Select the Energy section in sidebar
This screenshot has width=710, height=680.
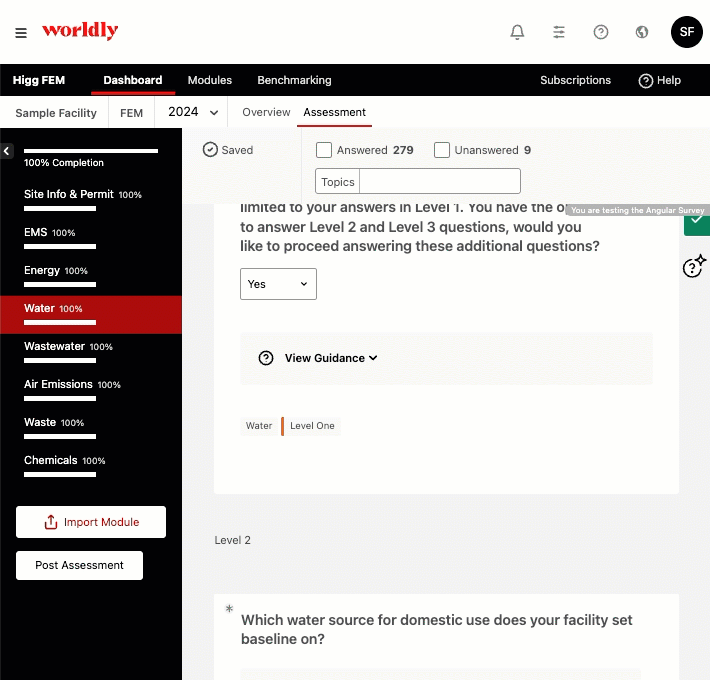(x=43, y=270)
